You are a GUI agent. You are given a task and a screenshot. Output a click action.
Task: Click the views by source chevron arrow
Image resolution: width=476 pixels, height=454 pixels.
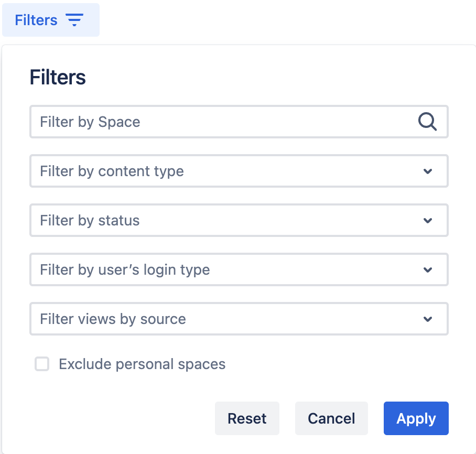[x=428, y=319]
